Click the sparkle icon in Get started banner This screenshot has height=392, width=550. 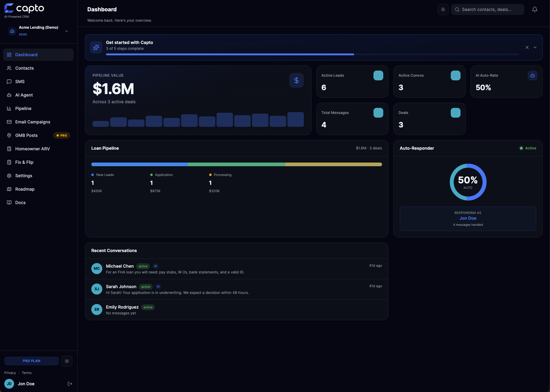coord(96,47)
